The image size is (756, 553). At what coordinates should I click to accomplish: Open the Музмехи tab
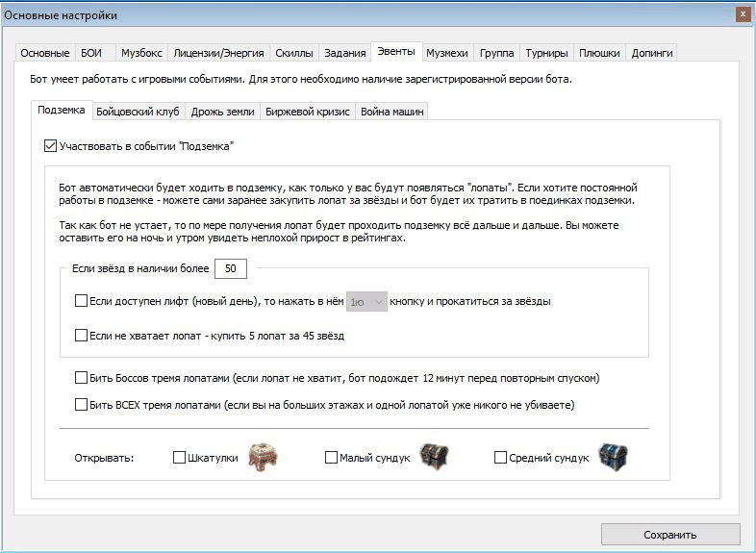coord(447,53)
